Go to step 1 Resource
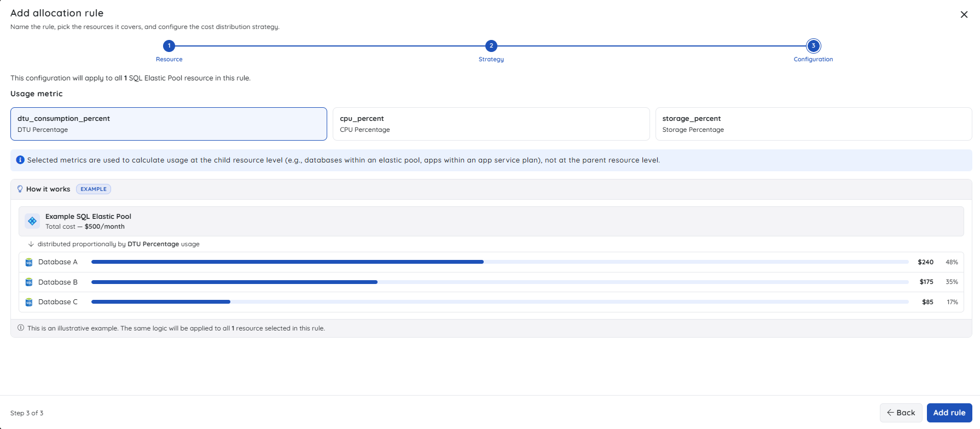 point(169,46)
